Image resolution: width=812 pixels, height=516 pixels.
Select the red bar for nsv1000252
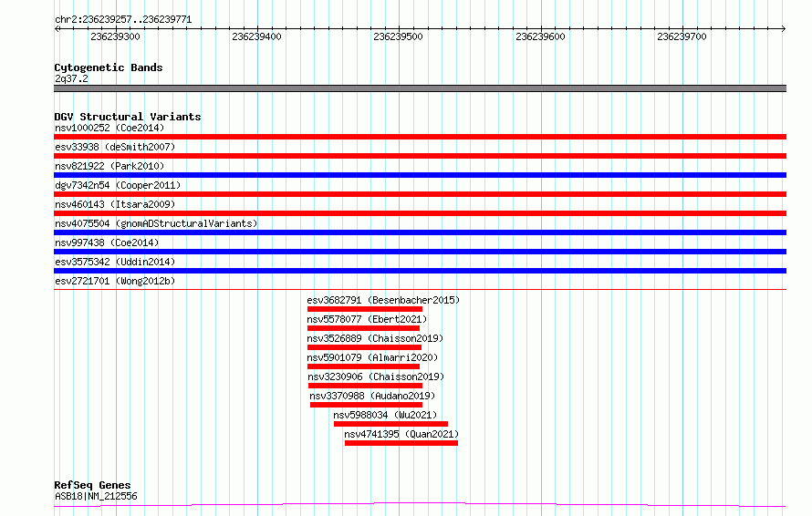pos(420,137)
